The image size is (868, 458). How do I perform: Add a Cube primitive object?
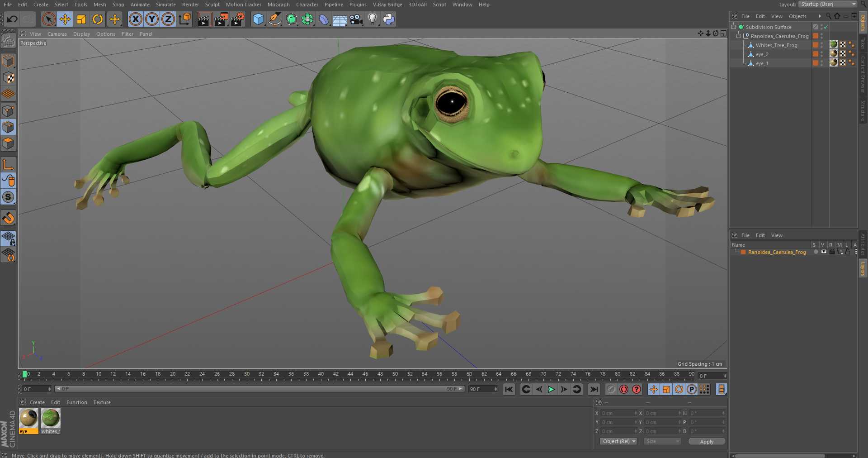[x=258, y=19]
